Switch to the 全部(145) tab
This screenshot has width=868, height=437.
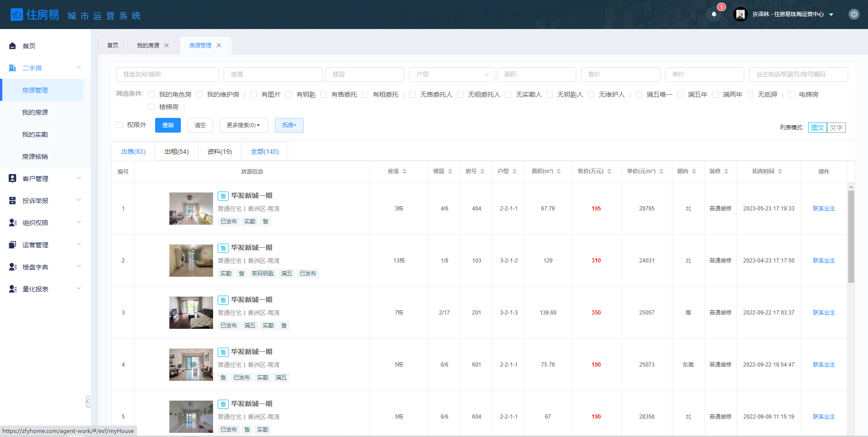coord(265,151)
